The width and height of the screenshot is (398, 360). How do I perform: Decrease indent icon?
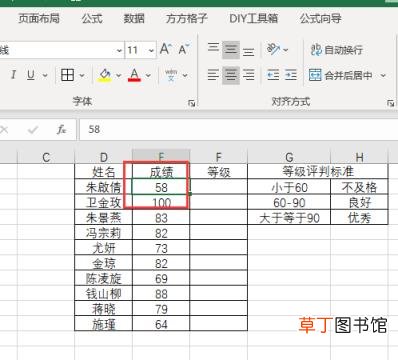(x=273, y=75)
